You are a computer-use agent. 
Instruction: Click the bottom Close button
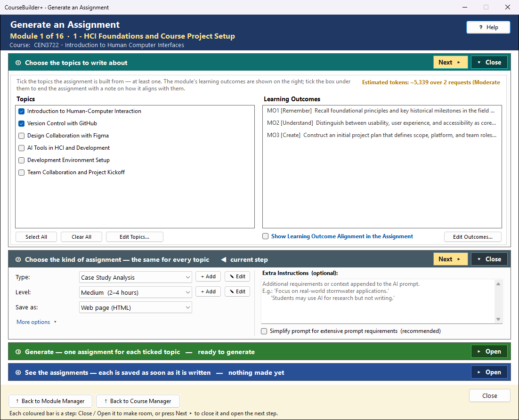(489, 396)
